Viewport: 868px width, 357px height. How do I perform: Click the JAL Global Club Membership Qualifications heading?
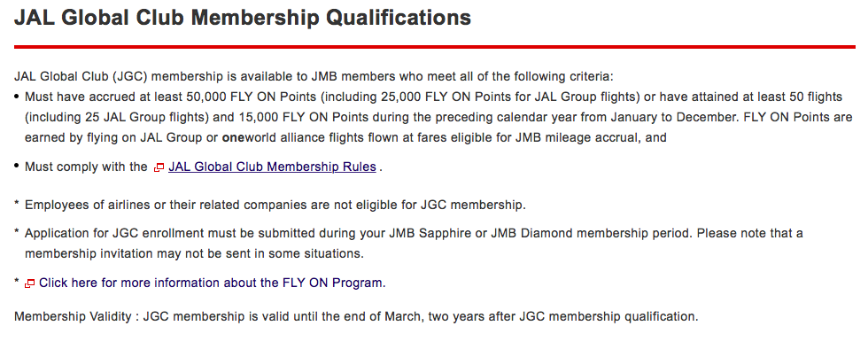[x=243, y=18]
